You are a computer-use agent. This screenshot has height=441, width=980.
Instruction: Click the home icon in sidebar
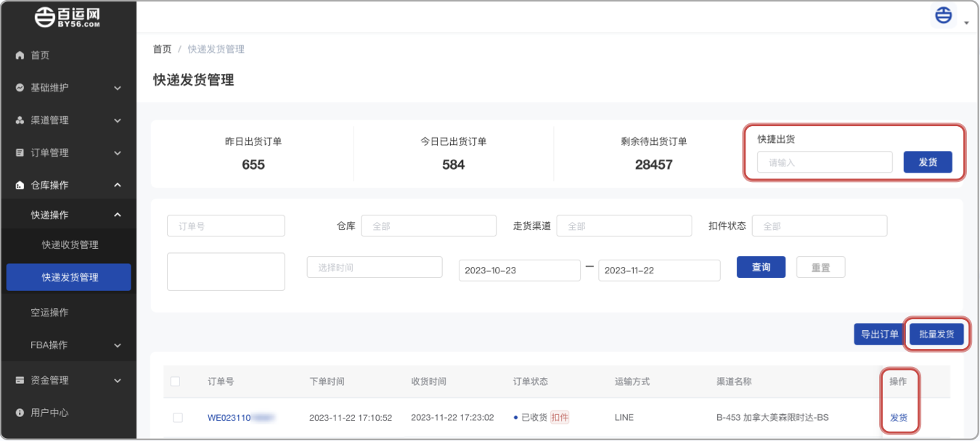click(20, 55)
